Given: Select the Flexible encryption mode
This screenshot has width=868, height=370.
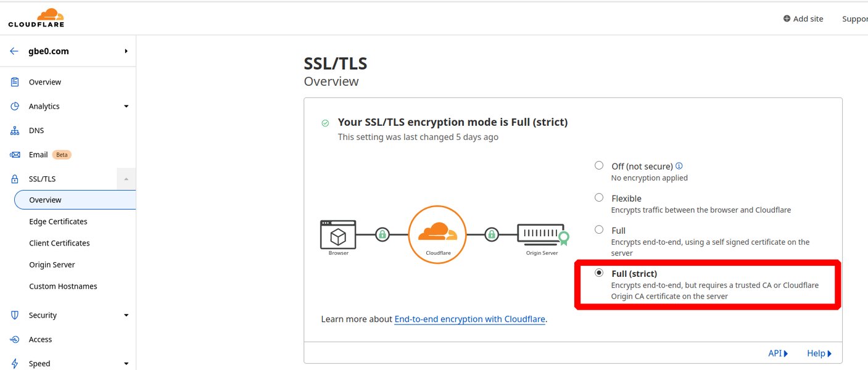Looking at the screenshot, I should click(x=599, y=197).
